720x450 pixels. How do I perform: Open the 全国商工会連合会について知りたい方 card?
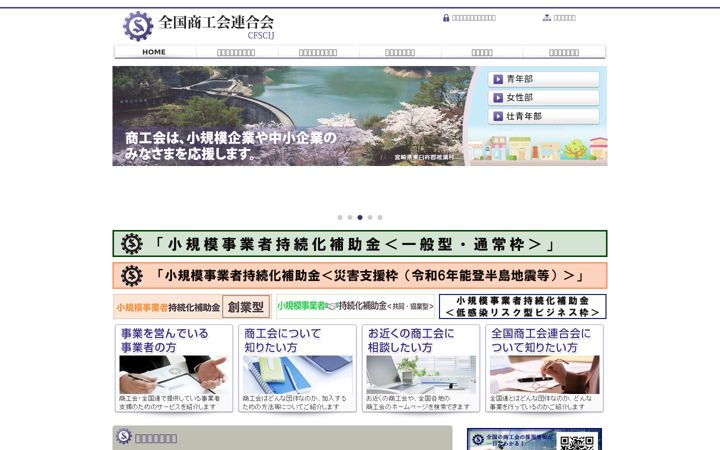pos(544,368)
